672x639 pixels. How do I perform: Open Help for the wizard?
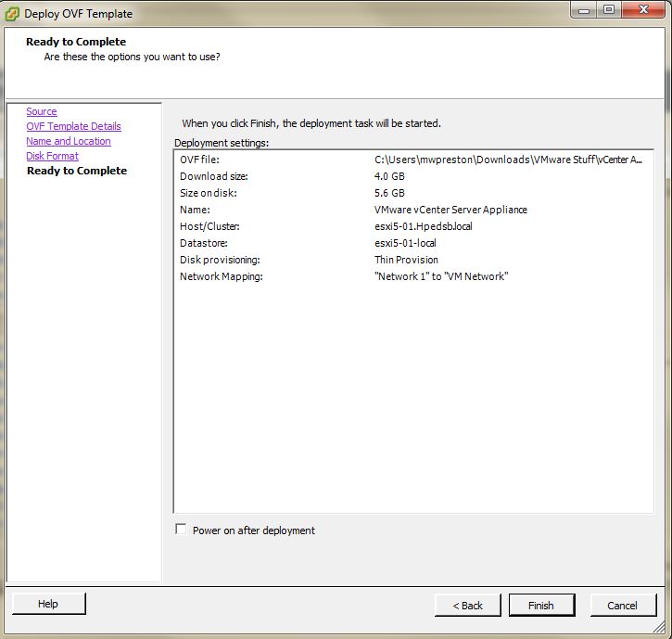click(x=48, y=604)
